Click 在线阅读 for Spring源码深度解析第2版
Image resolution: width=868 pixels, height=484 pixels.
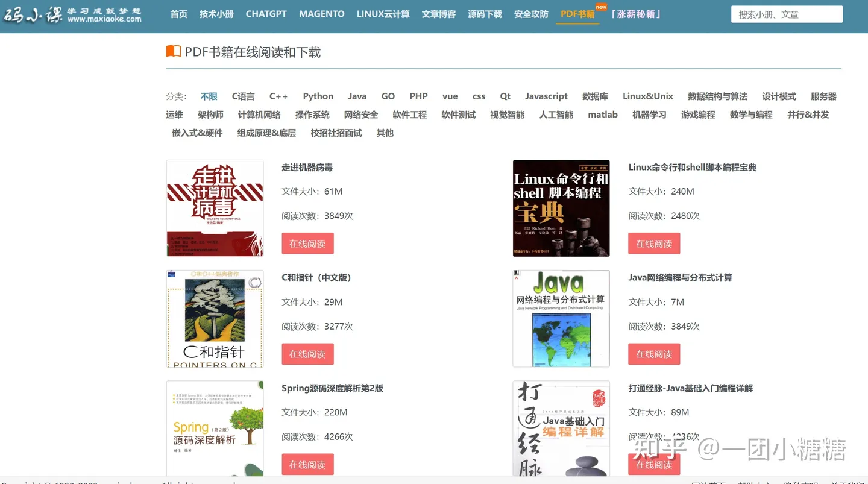tap(307, 464)
